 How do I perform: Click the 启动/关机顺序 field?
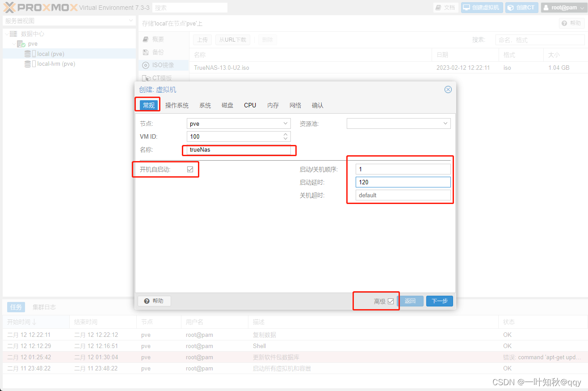[x=403, y=170]
